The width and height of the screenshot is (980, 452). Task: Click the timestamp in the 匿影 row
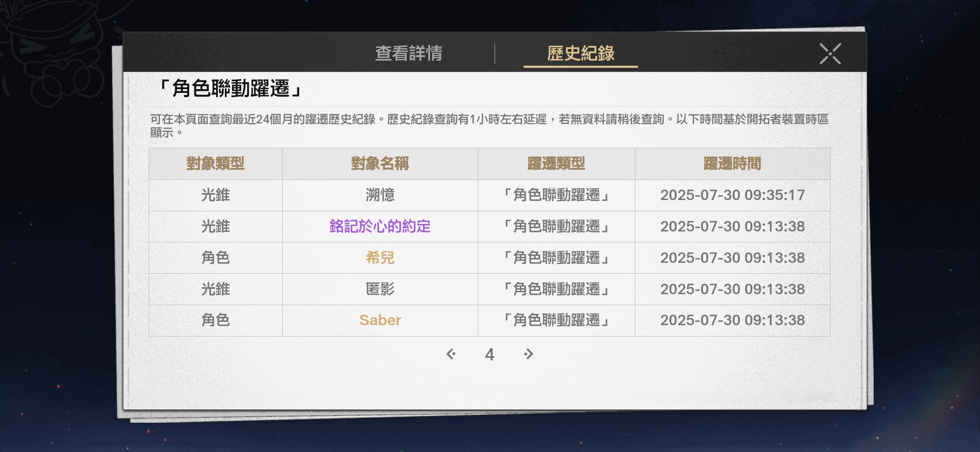pos(732,289)
